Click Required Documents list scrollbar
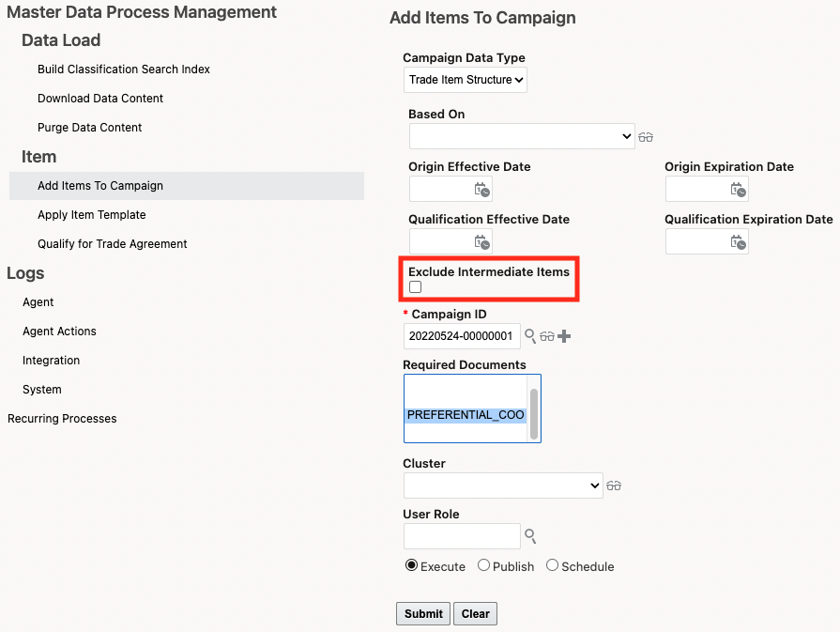Image resolution: width=840 pixels, height=632 pixels. tap(534, 413)
